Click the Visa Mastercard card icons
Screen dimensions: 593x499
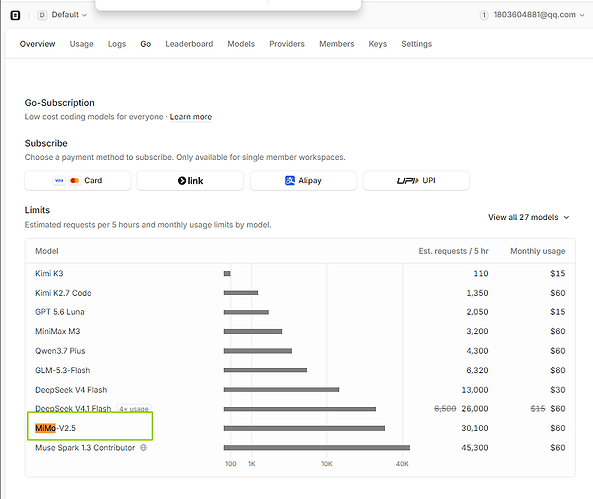point(67,180)
